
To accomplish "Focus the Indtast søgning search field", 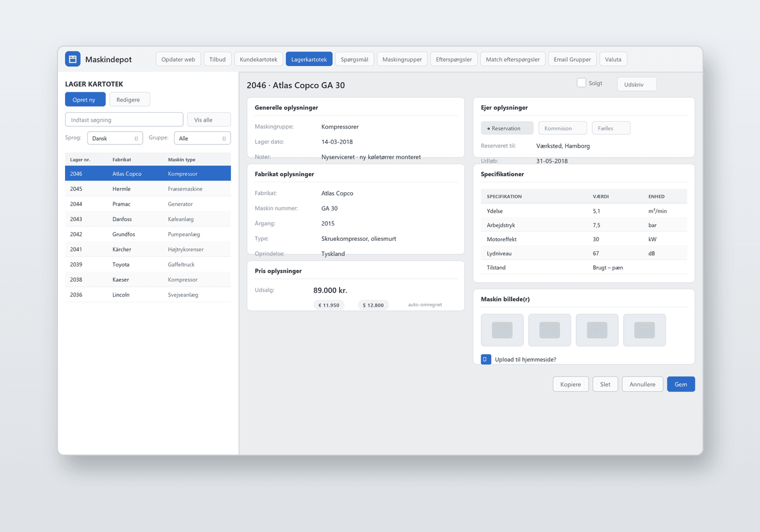I will tap(124, 120).
